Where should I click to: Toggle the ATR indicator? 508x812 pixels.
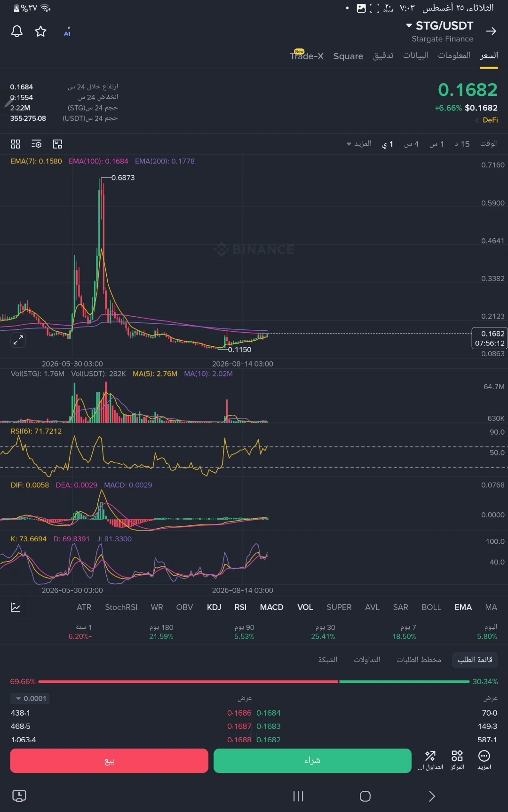click(x=84, y=607)
